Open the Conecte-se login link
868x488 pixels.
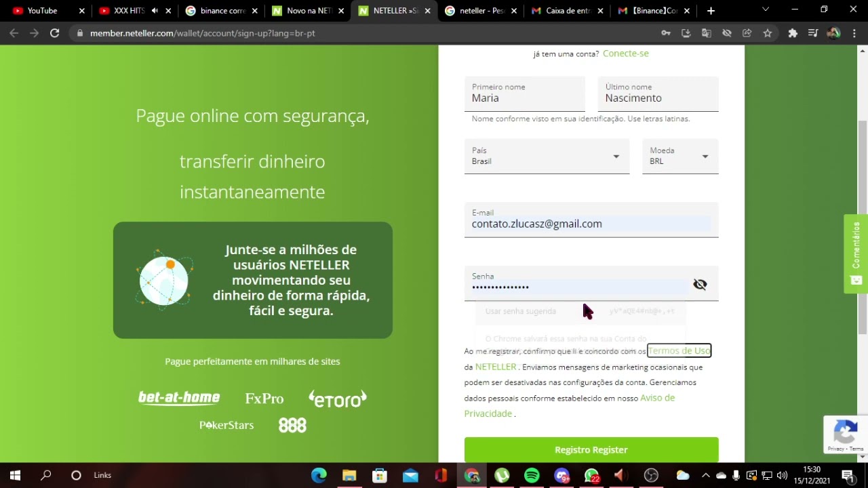tap(625, 54)
